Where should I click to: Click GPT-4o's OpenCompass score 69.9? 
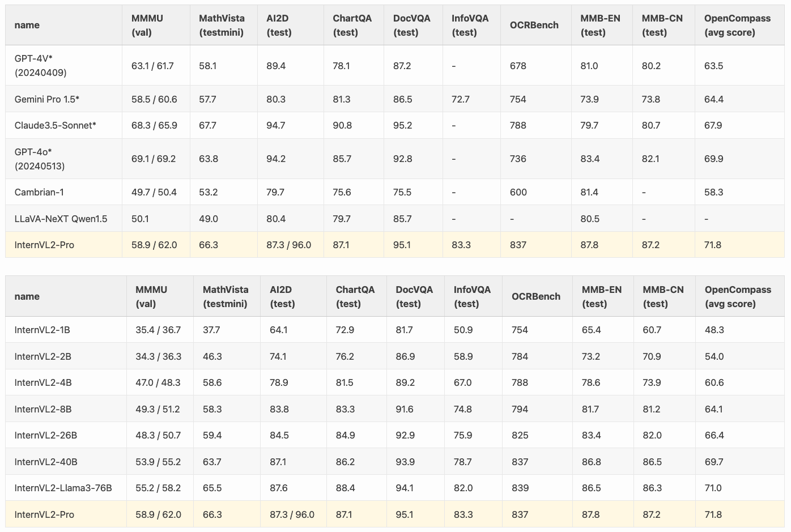coord(713,159)
